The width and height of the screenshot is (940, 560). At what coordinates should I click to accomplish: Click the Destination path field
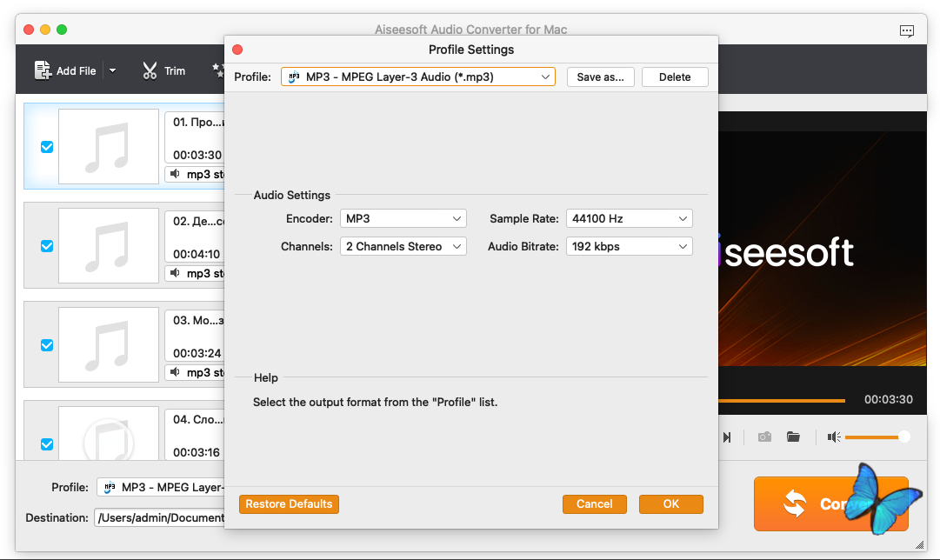pyautogui.click(x=159, y=517)
